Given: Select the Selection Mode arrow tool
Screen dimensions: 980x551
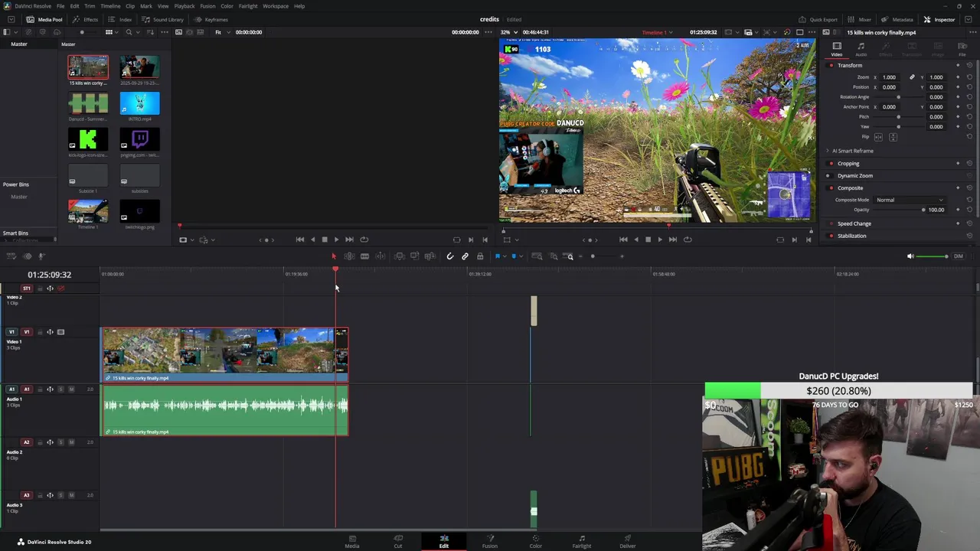Looking at the screenshot, I should click(x=334, y=256).
